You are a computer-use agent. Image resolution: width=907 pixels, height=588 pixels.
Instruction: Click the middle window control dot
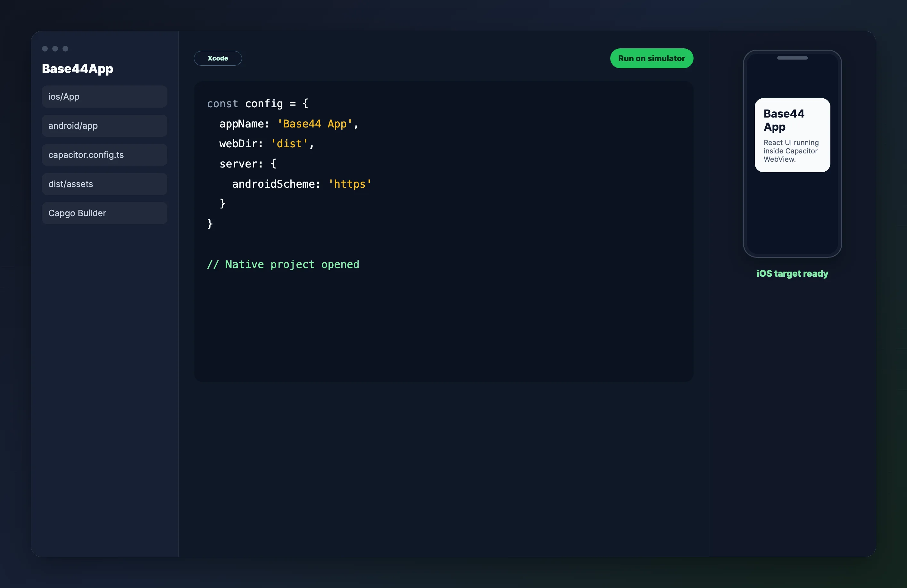coord(55,49)
